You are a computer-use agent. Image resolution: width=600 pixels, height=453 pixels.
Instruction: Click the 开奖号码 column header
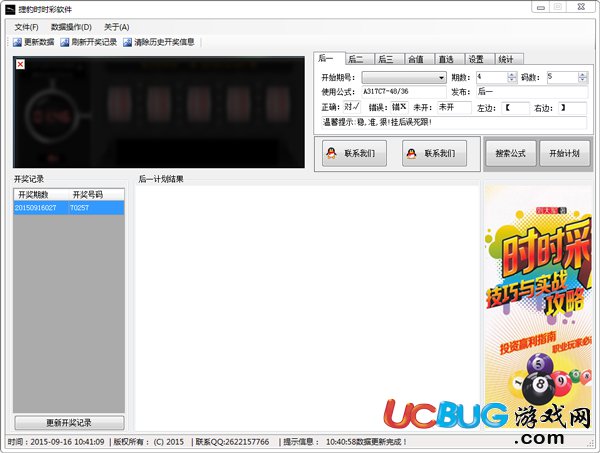[x=96, y=195]
